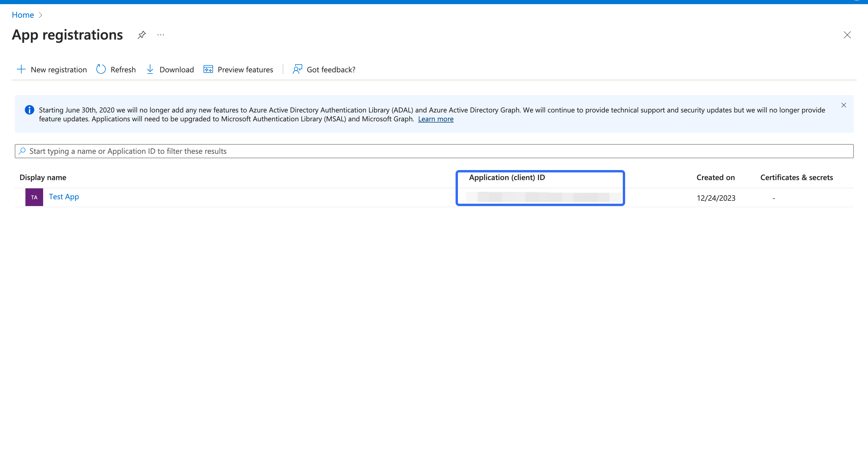Click the New registration plus icon
The width and height of the screenshot is (868, 457).
coord(21,69)
